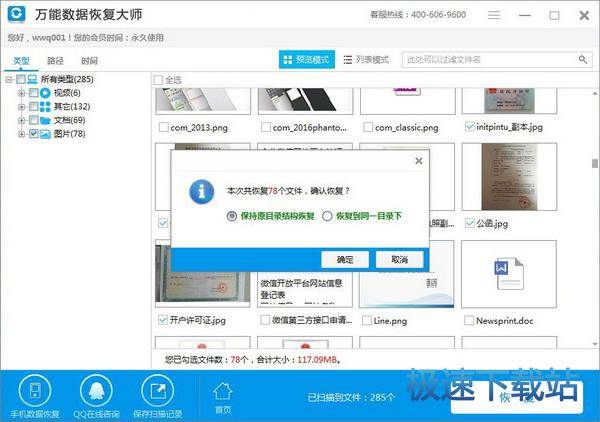Switch to 列表模式 list mode
The image size is (600, 422).
coord(366,60)
